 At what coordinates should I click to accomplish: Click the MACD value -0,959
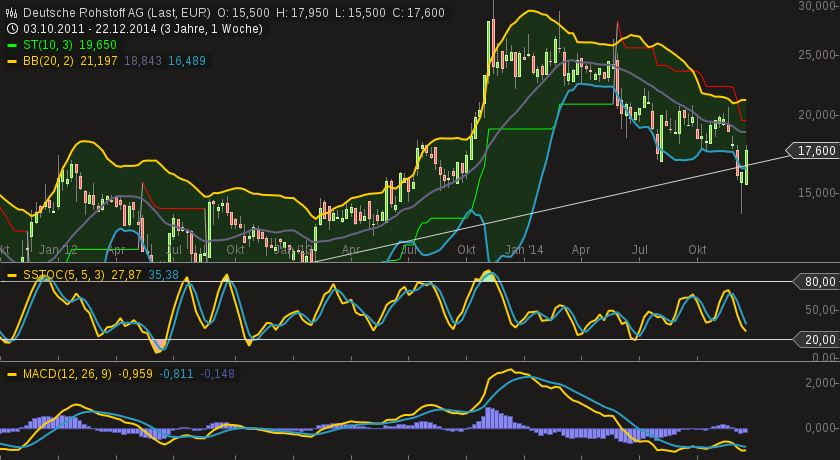click(x=135, y=374)
